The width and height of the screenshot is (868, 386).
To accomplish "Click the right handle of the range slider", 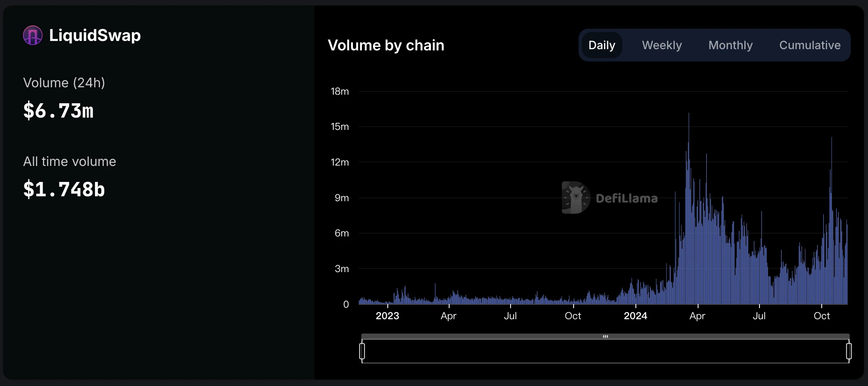I will tap(849, 351).
